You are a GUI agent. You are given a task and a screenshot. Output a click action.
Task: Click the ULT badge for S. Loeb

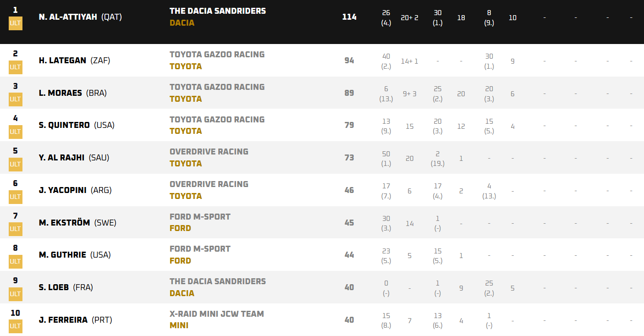pos(15,294)
